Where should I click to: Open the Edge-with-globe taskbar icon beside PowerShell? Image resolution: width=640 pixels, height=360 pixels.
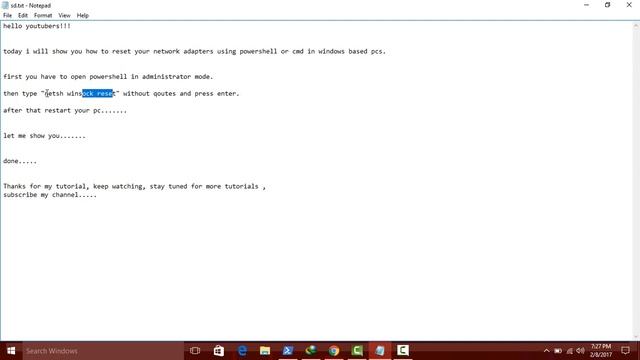[x=311, y=351]
